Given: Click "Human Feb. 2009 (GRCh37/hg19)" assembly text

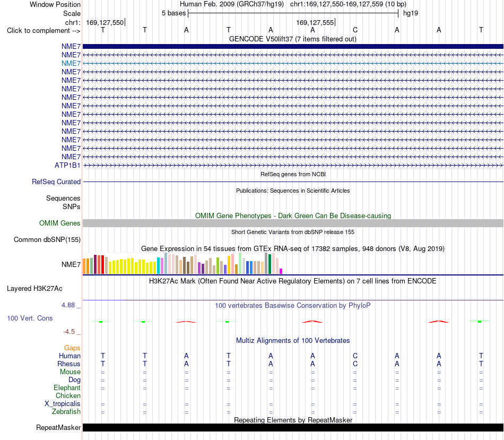Looking at the screenshot, I should pos(232,4).
